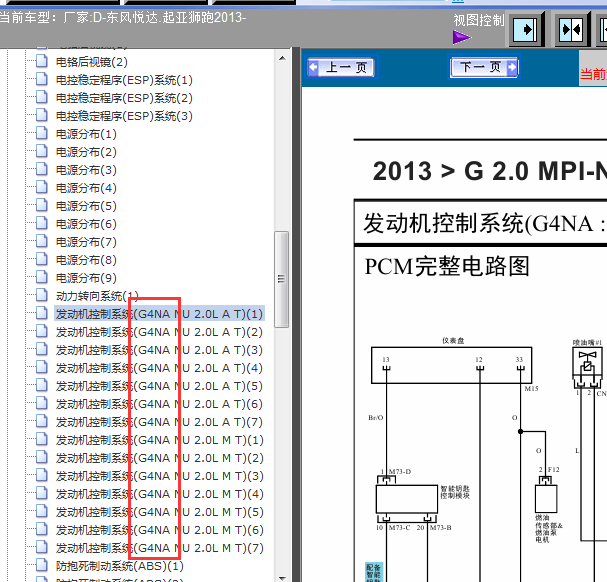Click page icon beside 防抱死制动系统(ABS)(1)

tap(41, 565)
